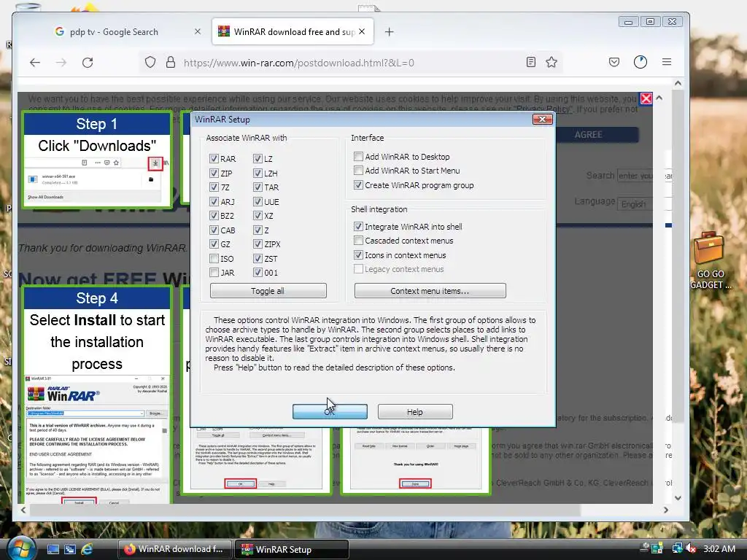Click the address bar URL field

(x=352, y=63)
